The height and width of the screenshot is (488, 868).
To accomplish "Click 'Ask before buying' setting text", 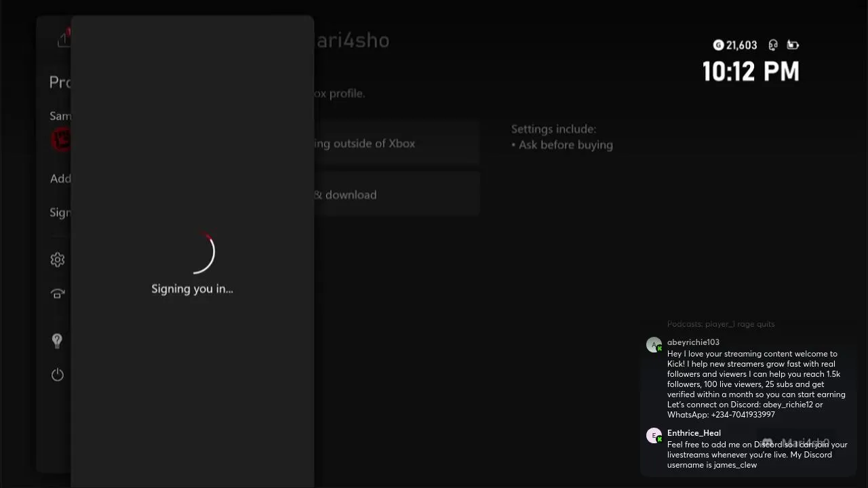I will 566,144.
